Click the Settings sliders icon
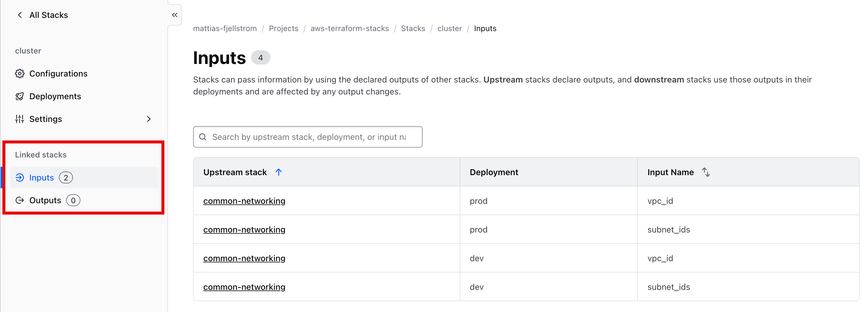The width and height of the screenshot is (868, 312). pos(19,119)
